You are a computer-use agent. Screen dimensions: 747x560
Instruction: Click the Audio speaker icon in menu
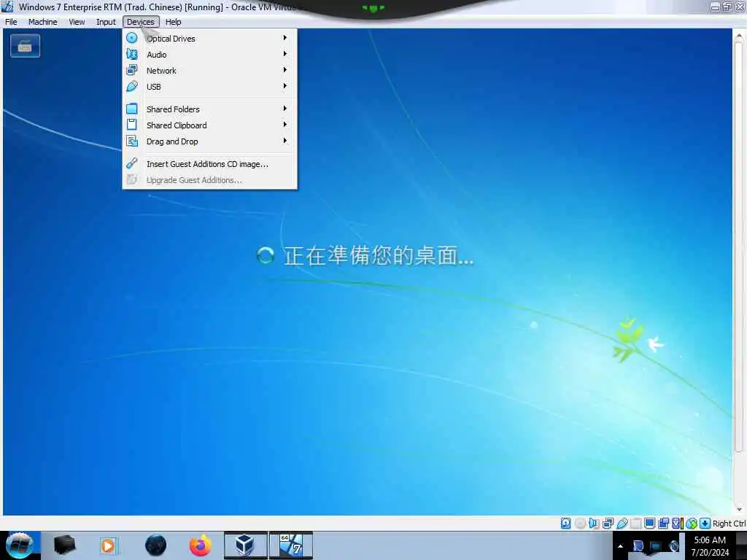pos(132,54)
